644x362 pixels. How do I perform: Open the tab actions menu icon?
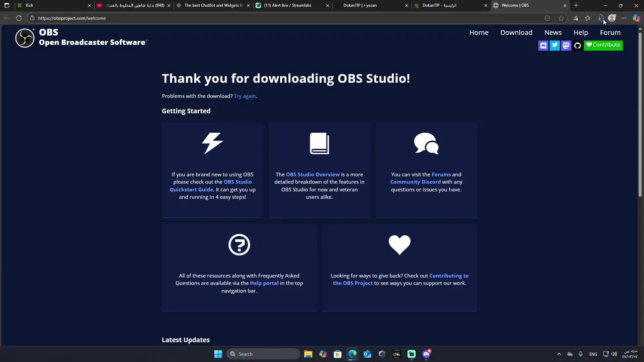[x=7, y=6]
